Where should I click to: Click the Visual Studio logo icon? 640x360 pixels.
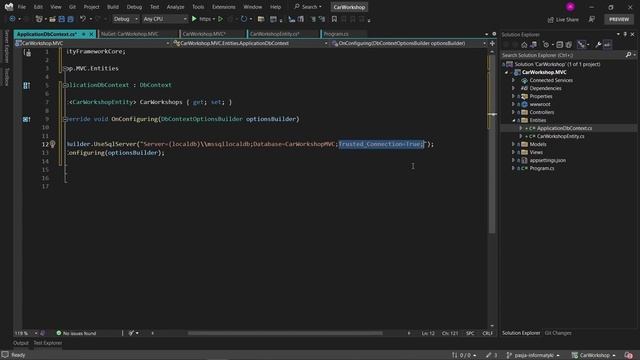click(x=9, y=7)
